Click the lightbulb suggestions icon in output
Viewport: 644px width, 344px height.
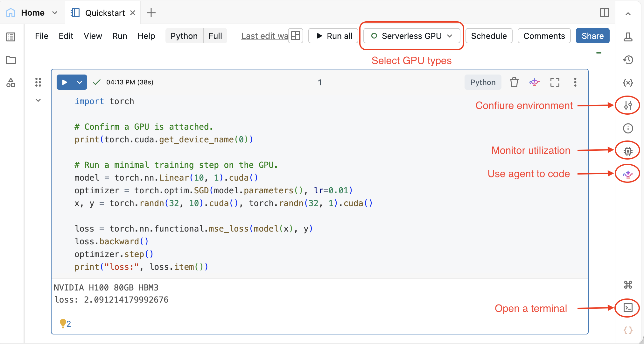coord(63,324)
